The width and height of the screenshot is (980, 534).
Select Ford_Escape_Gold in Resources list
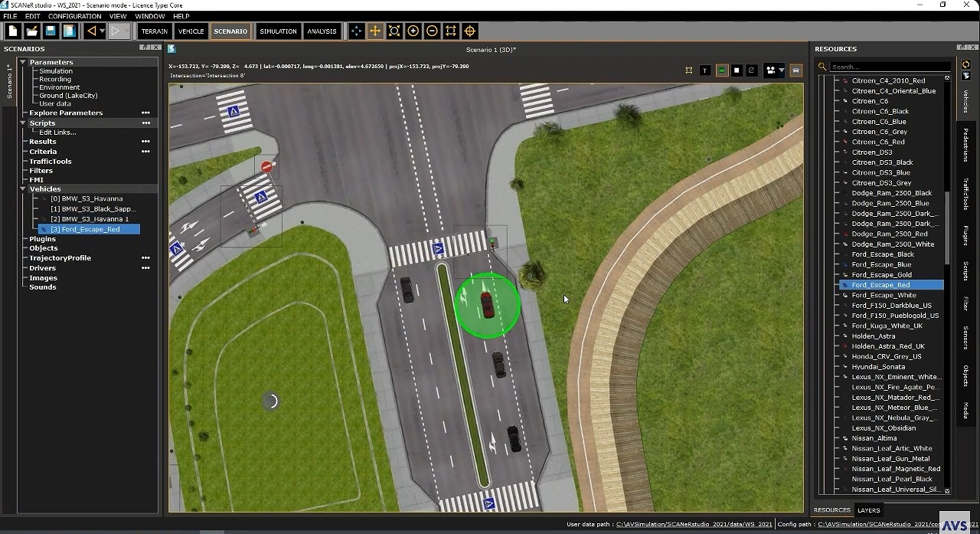(881, 275)
